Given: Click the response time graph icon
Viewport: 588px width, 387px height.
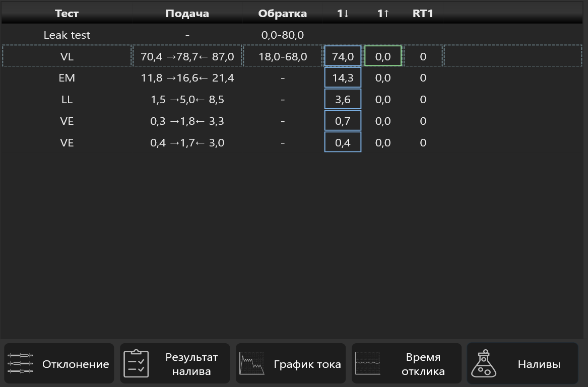Looking at the screenshot, I should pos(367,363).
